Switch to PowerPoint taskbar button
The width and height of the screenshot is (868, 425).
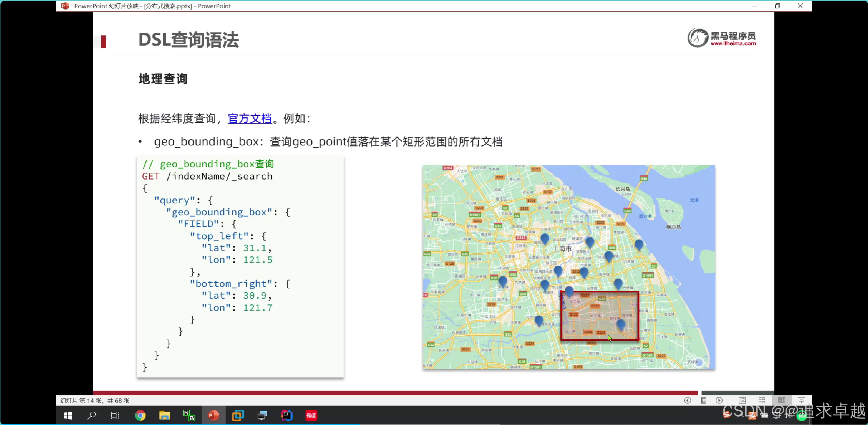point(214,415)
